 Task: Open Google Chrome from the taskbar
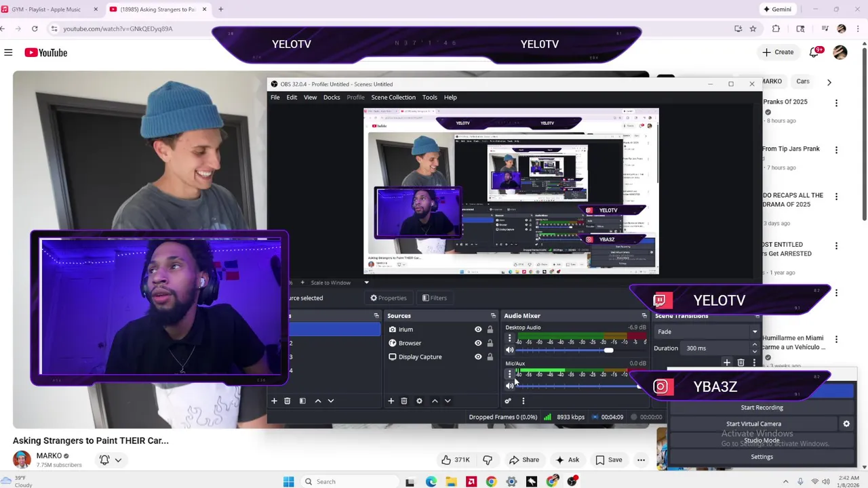click(491, 481)
